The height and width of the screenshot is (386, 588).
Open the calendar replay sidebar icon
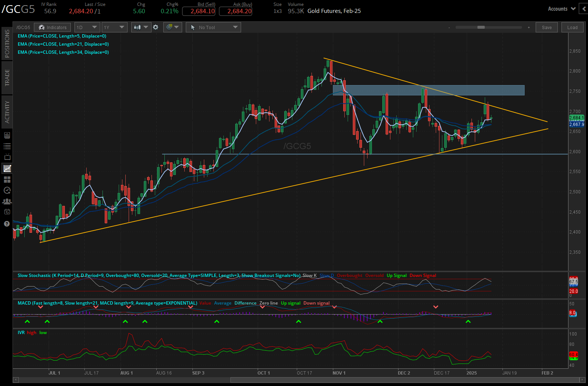click(7, 212)
